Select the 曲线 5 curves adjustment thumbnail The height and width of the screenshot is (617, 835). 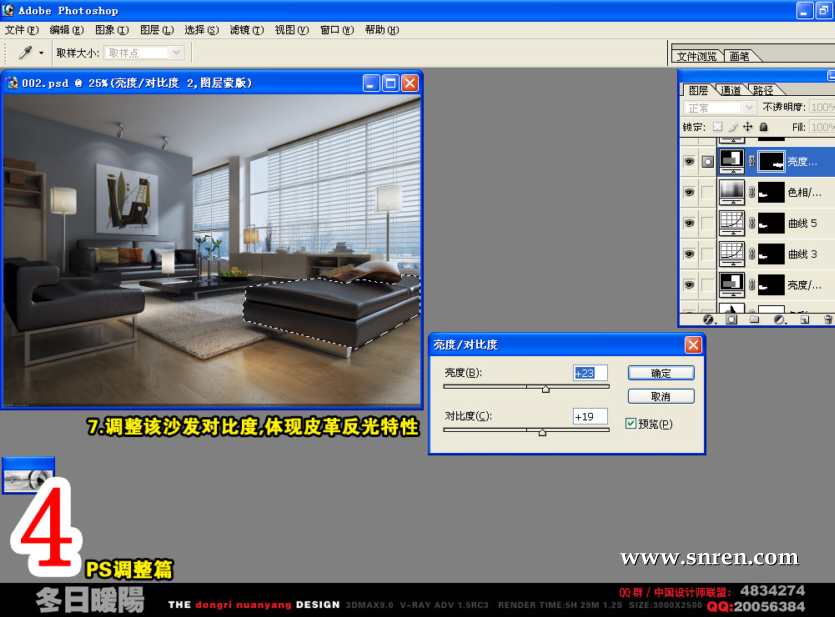732,223
